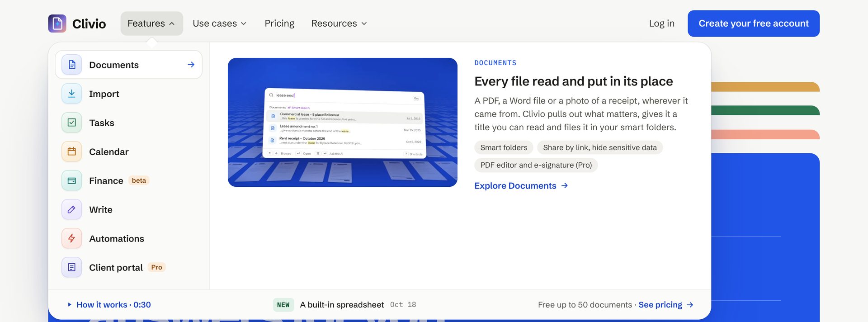This screenshot has width=868, height=322.
Task: Click Share by link, hide sensitive data tag
Action: click(x=599, y=147)
